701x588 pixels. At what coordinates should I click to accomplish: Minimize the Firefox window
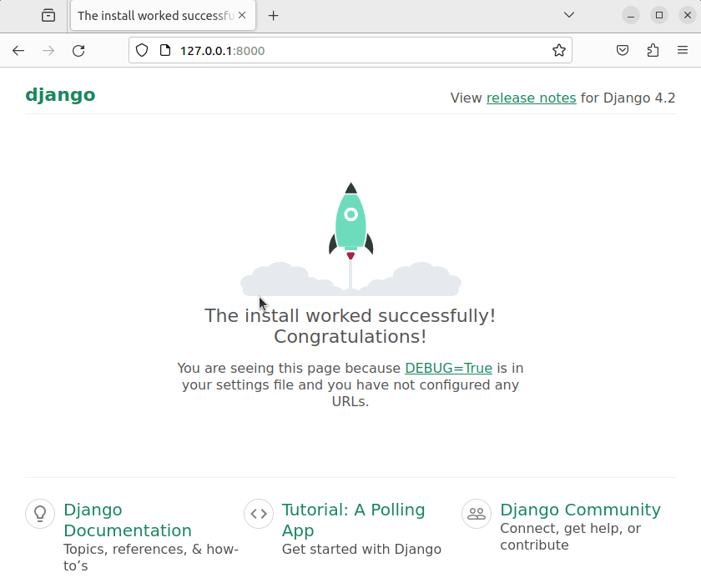point(631,16)
